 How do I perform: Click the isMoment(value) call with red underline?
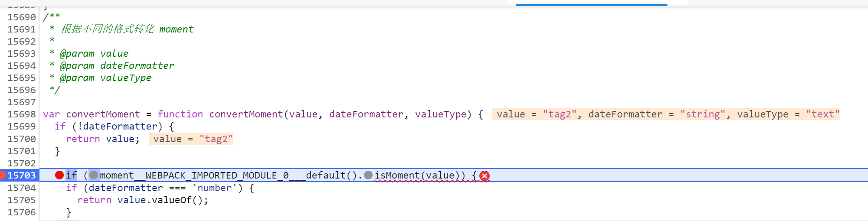click(419, 175)
